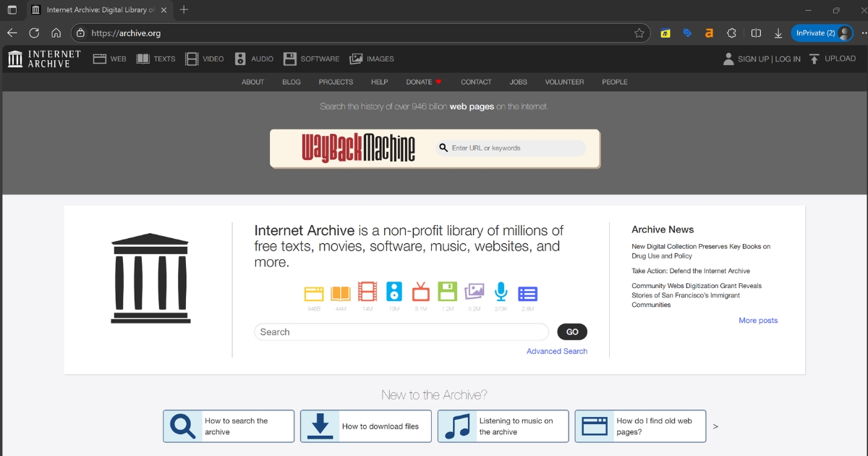Open the blue Audio speaker icon
Viewport: 868px width, 456px height.
[x=394, y=292]
